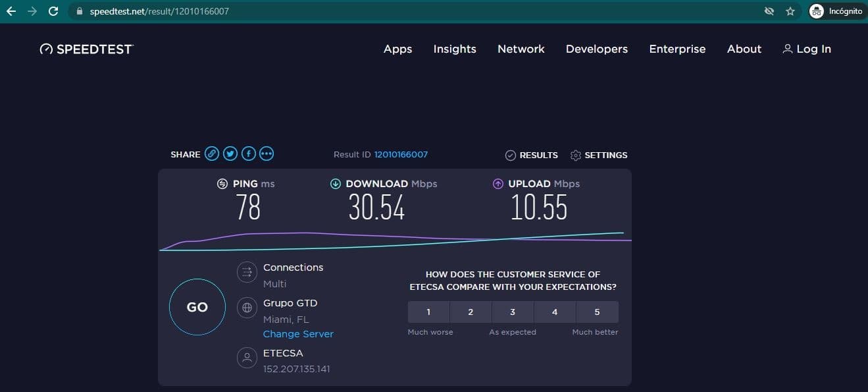
Task: Copy the share link icon
Action: [211, 154]
